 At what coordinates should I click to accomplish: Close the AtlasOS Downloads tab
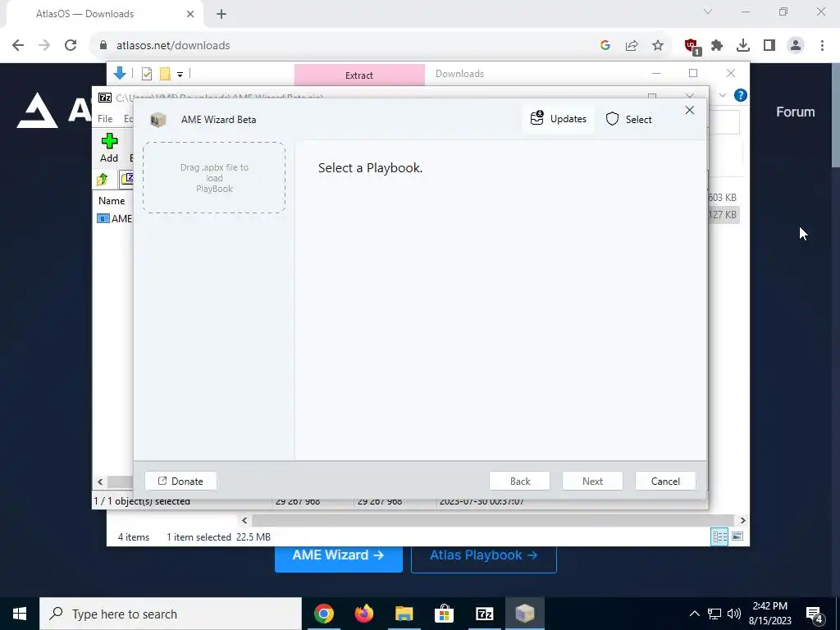tap(190, 14)
